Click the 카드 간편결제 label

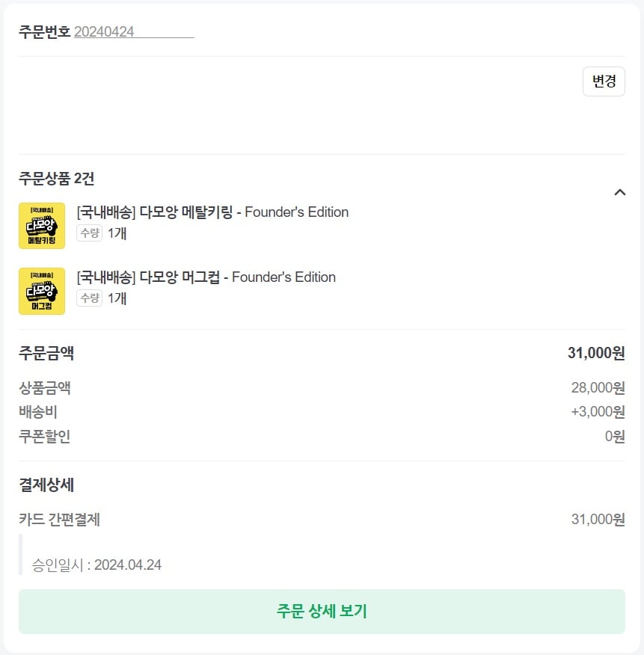(59, 520)
